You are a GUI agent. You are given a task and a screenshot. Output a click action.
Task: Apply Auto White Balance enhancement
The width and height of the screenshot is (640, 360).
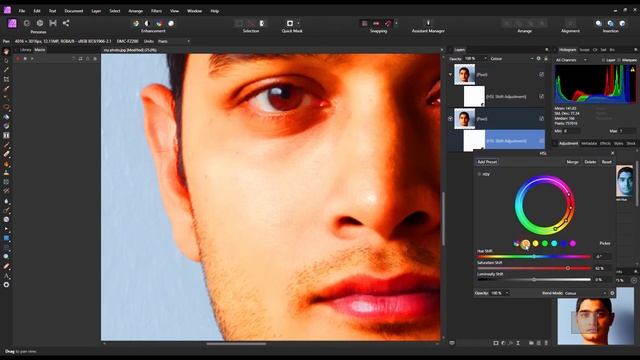171,23
